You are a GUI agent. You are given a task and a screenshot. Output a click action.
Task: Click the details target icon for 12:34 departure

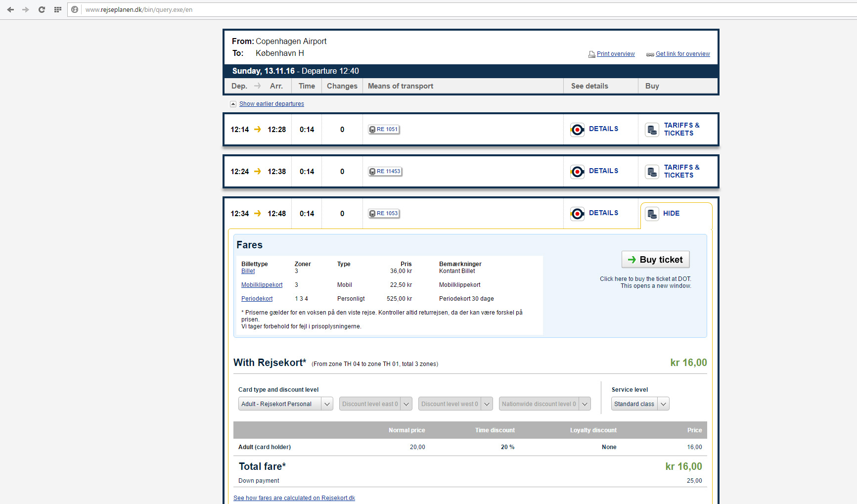coord(577,214)
